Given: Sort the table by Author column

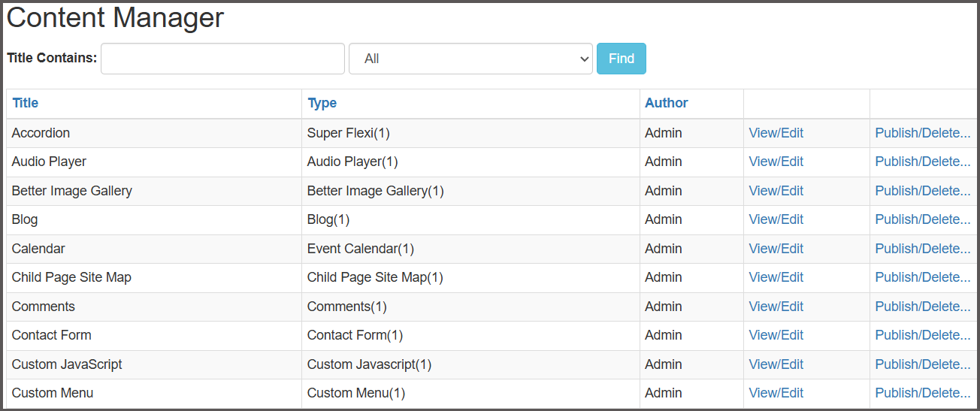Looking at the screenshot, I should click(x=666, y=103).
